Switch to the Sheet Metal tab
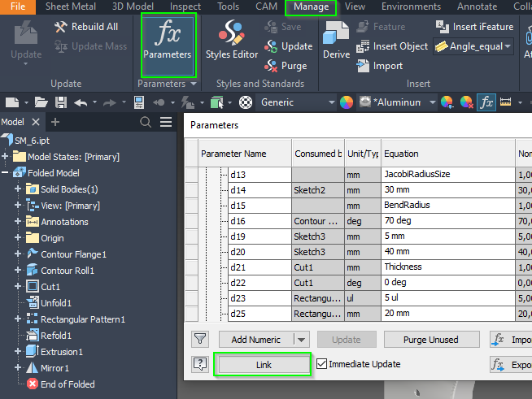The width and height of the screenshot is (532, 399). [71, 7]
